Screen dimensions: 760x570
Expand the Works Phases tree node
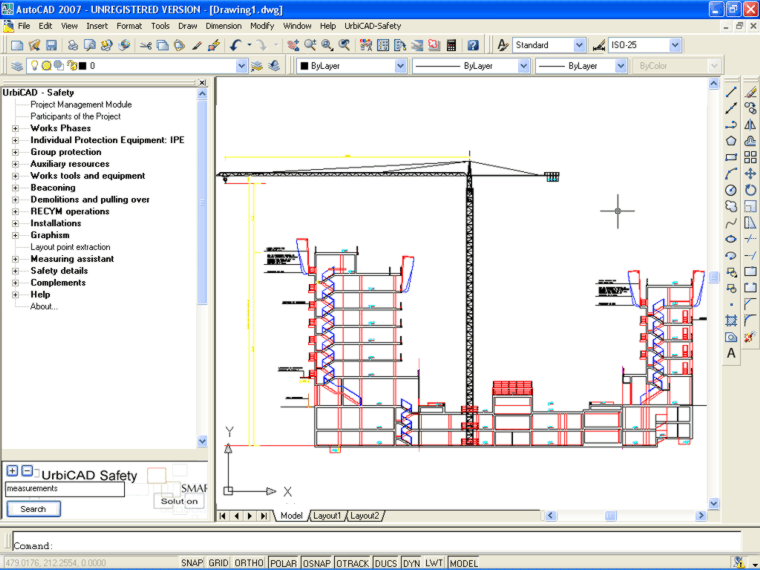pos(16,128)
